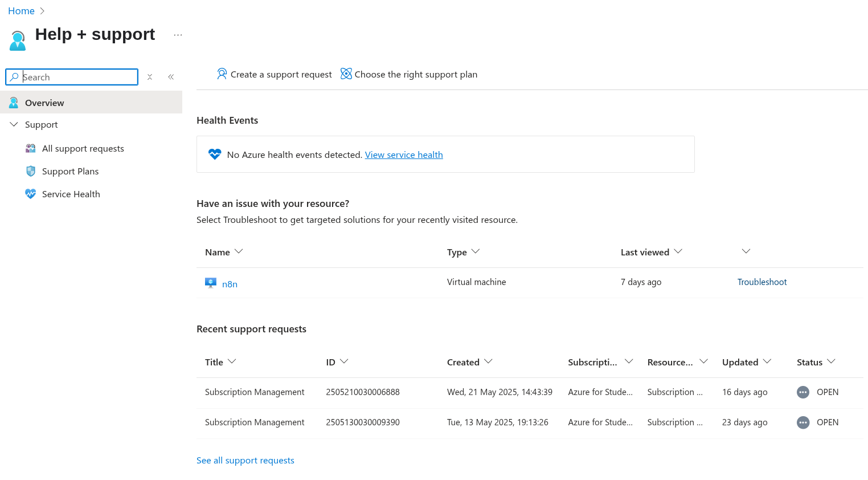This screenshot has width=868, height=480.
Task: Click the magnifier icon in search box
Action: click(14, 77)
